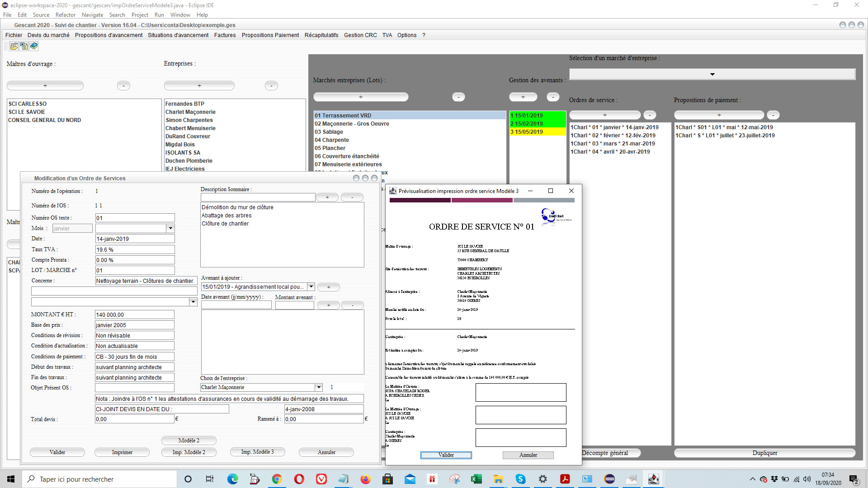Click the Excel export toolbar icon
Image resolution: width=868 pixels, height=488 pixels.
pyautogui.click(x=24, y=46)
